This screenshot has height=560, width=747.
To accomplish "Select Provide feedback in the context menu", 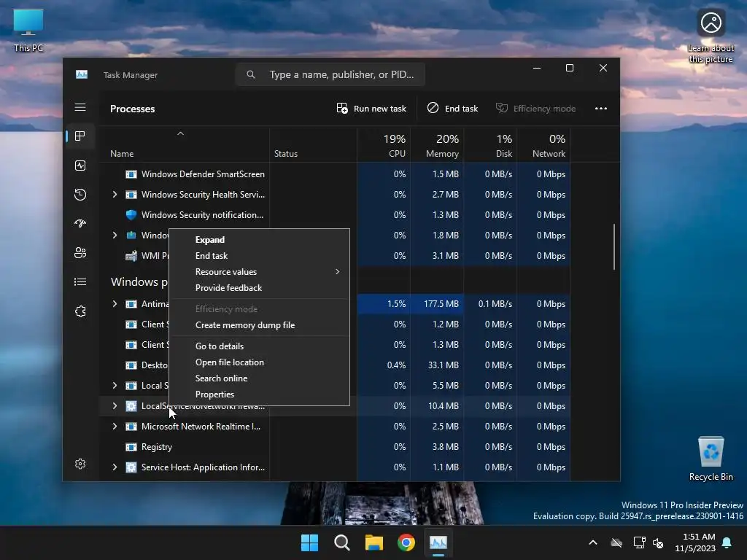I will [x=259, y=288].
